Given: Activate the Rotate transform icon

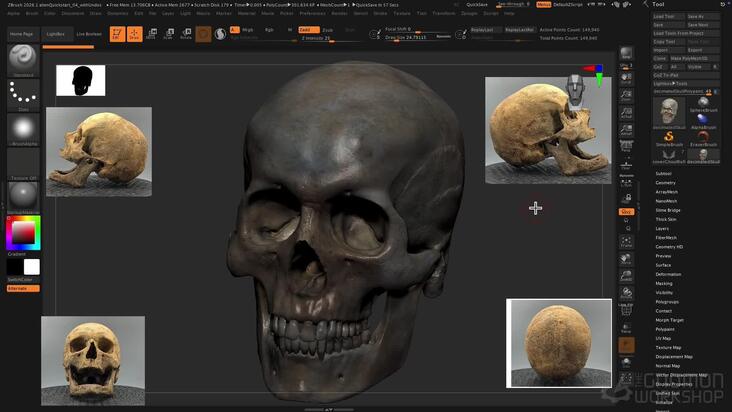Looking at the screenshot, I should point(186,34).
